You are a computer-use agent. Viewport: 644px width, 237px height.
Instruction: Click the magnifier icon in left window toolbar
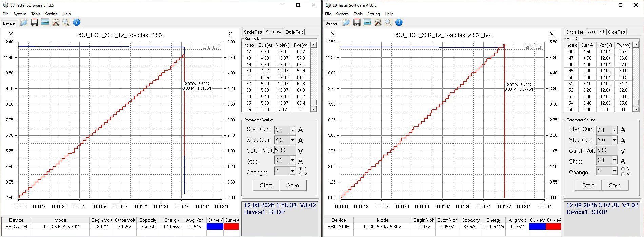pos(66,23)
